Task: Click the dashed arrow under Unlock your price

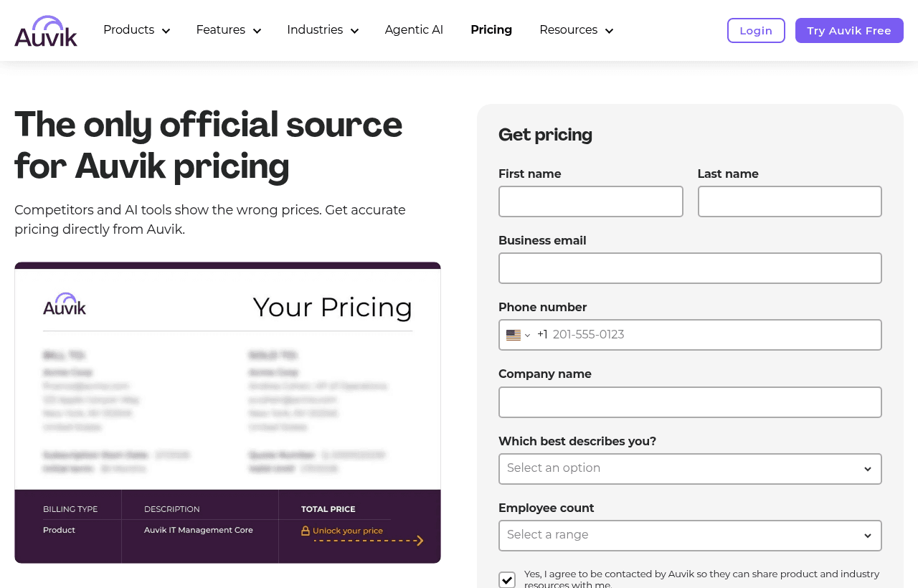Action: click(369, 541)
